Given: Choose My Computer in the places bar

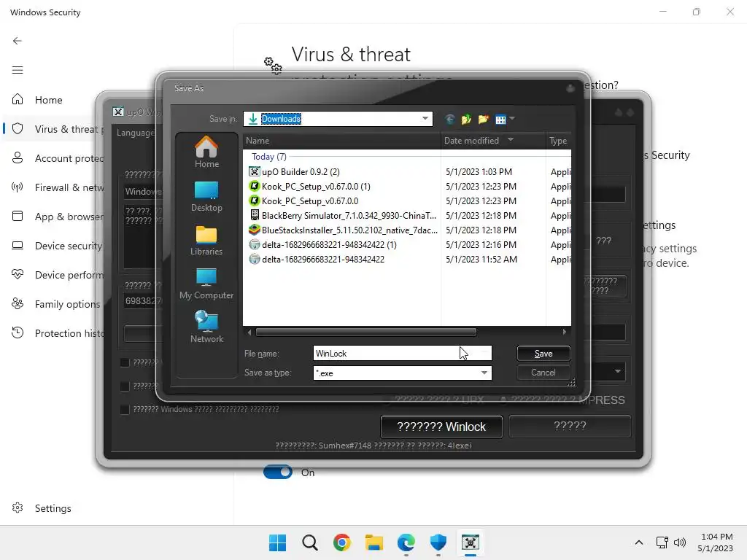Looking at the screenshot, I should click(206, 284).
